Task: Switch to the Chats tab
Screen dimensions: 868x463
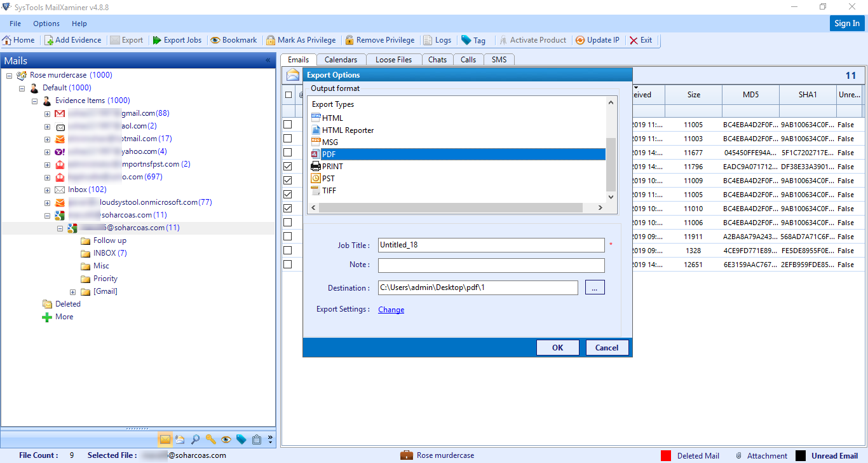Action: (437, 59)
